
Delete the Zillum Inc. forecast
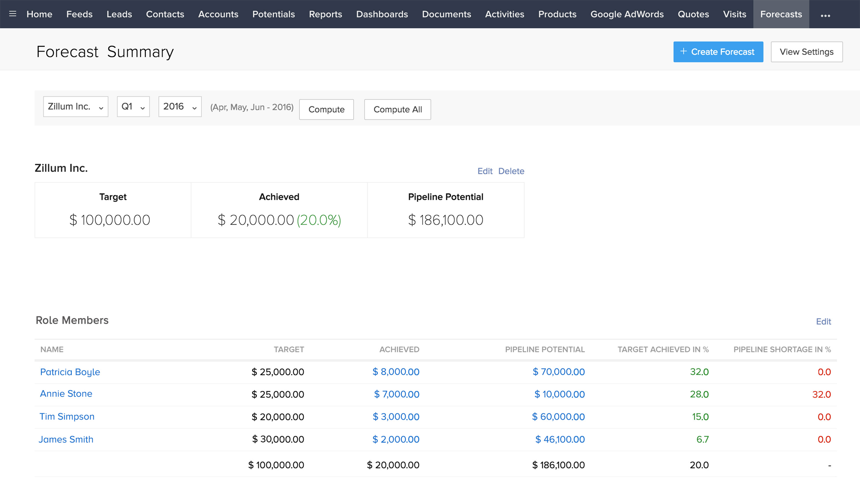(511, 171)
